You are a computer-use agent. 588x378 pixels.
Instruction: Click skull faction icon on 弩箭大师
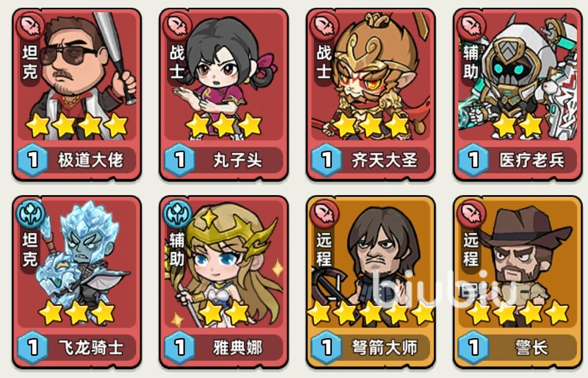pyautogui.click(x=324, y=214)
